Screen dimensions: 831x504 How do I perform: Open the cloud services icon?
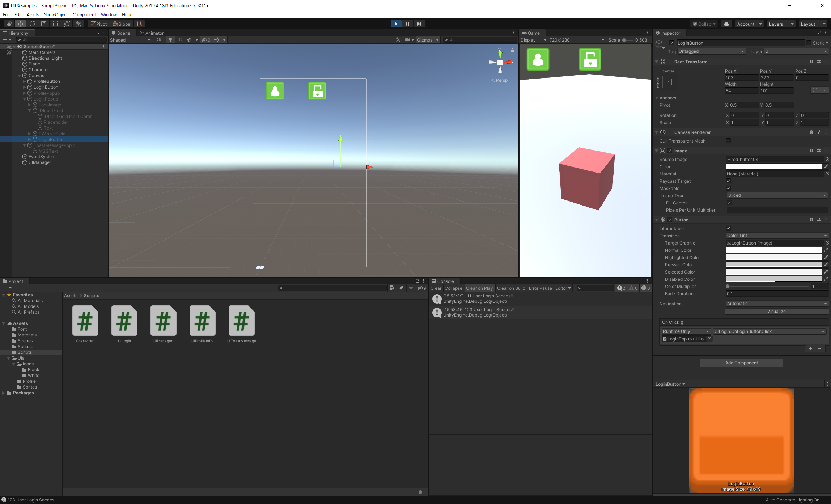[726, 24]
